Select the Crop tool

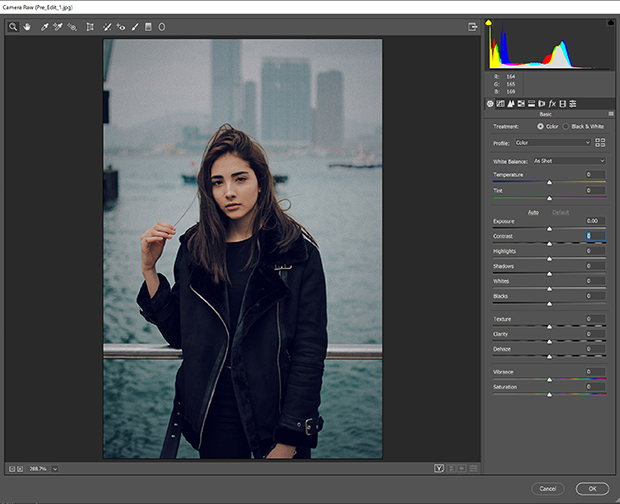(x=90, y=27)
